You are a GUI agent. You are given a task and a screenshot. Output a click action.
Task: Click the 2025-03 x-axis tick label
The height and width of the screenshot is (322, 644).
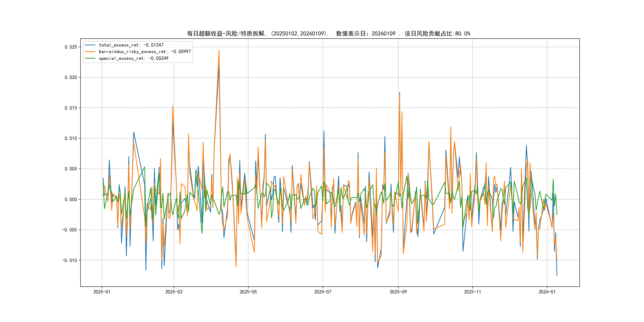click(x=174, y=292)
